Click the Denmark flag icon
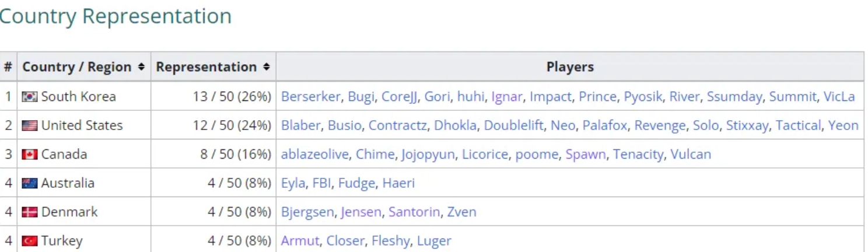 (x=29, y=212)
